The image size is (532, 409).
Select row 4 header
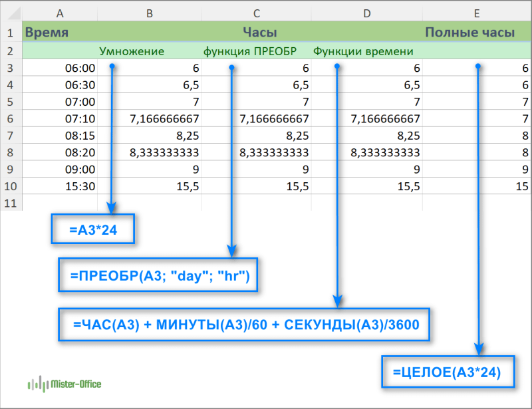(x=11, y=84)
